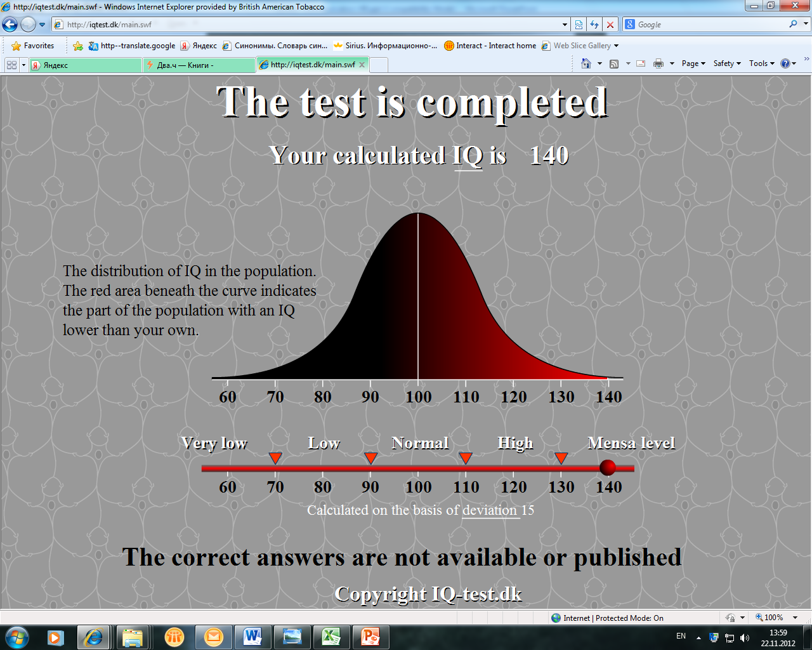
Task: Click the dark red slider knob at 140
Action: click(x=608, y=468)
